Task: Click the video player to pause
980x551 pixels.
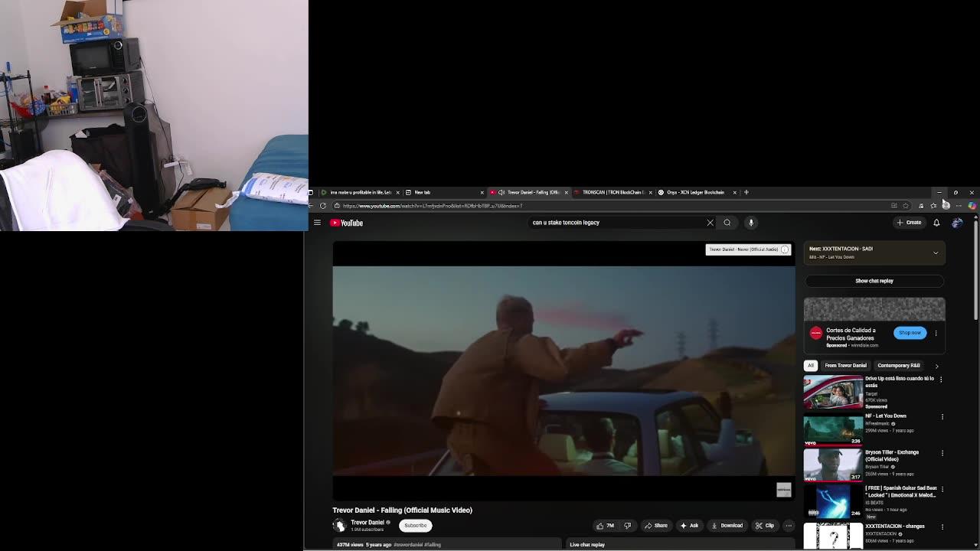Action: pyautogui.click(x=563, y=371)
